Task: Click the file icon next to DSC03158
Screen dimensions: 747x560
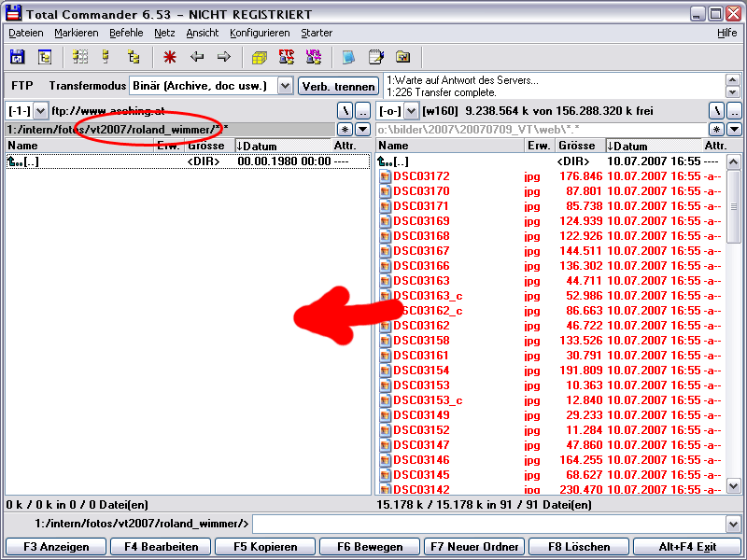Action: (x=385, y=341)
